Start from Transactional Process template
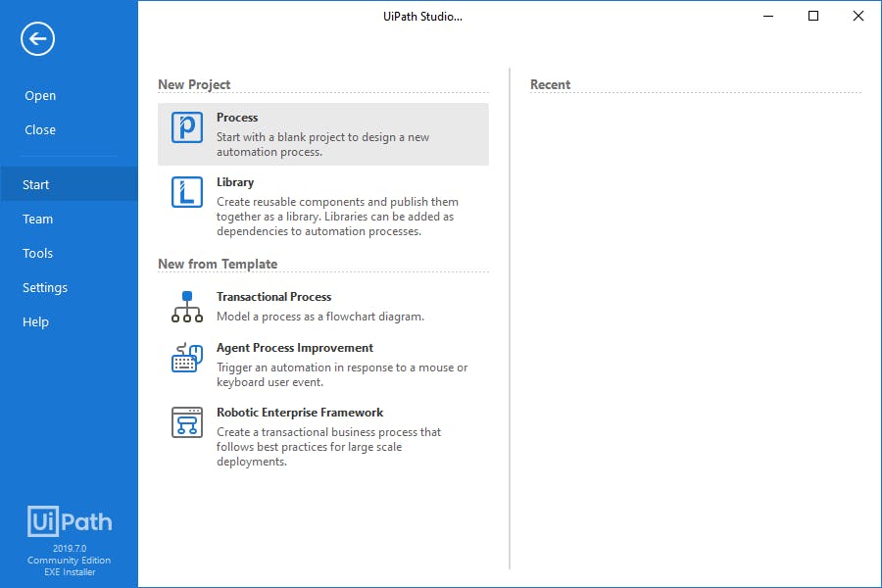This screenshot has height=588, width=882. (322, 307)
